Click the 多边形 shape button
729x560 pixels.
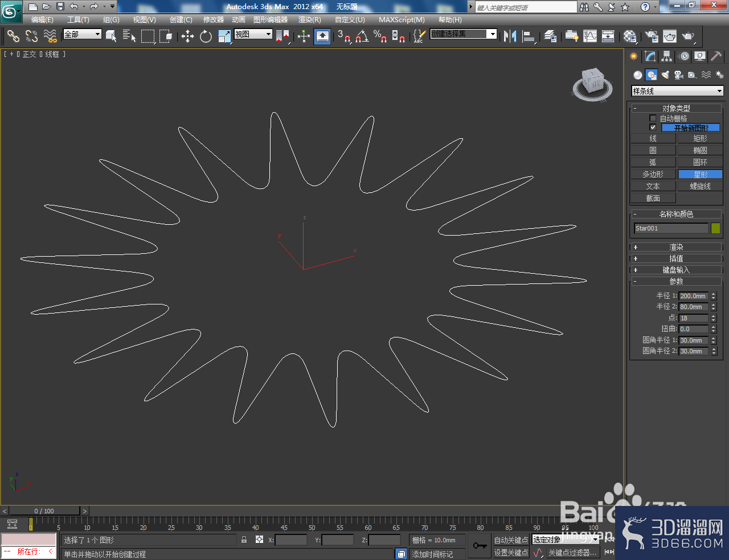(x=653, y=174)
